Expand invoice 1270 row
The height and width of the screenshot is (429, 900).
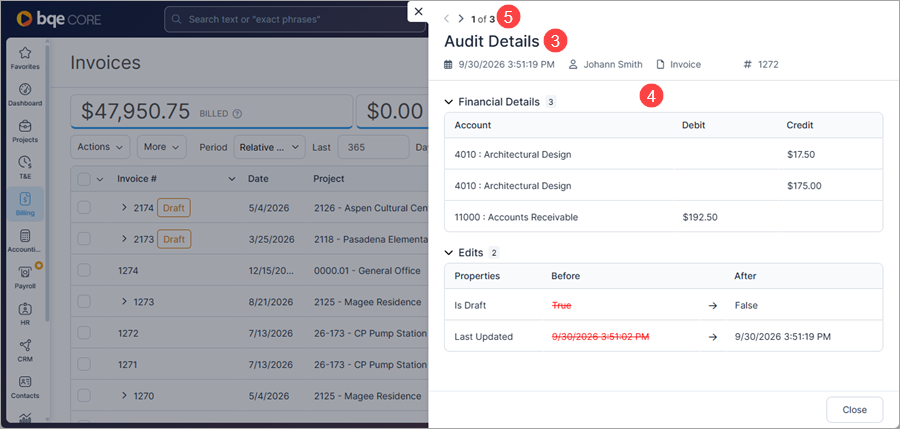click(x=124, y=395)
